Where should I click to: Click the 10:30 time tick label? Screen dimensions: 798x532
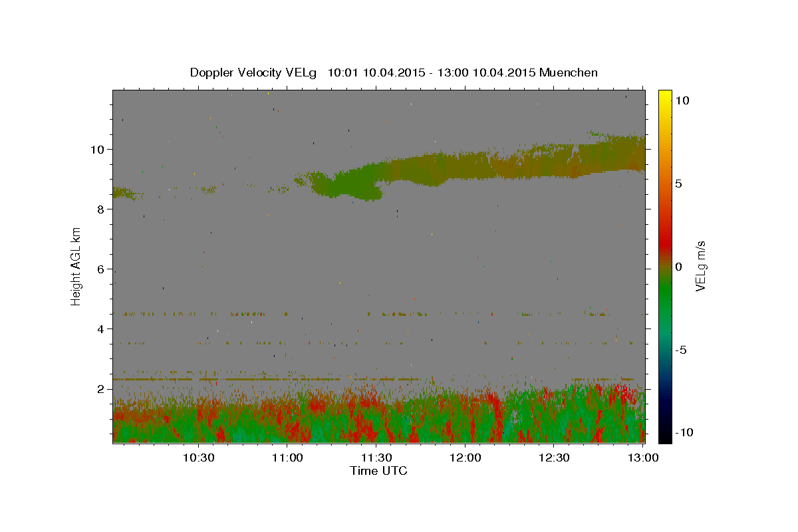(x=198, y=458)
